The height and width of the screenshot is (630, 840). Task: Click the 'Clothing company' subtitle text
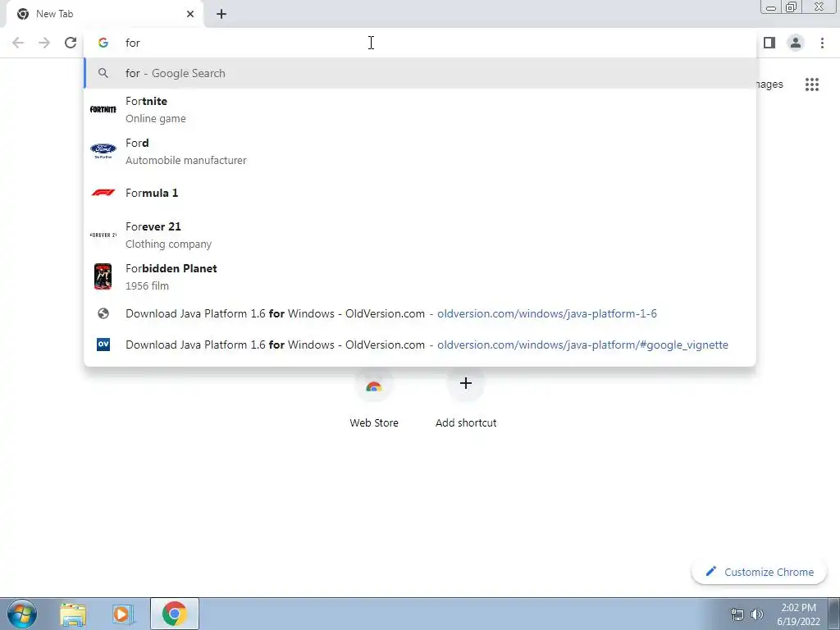168,244
